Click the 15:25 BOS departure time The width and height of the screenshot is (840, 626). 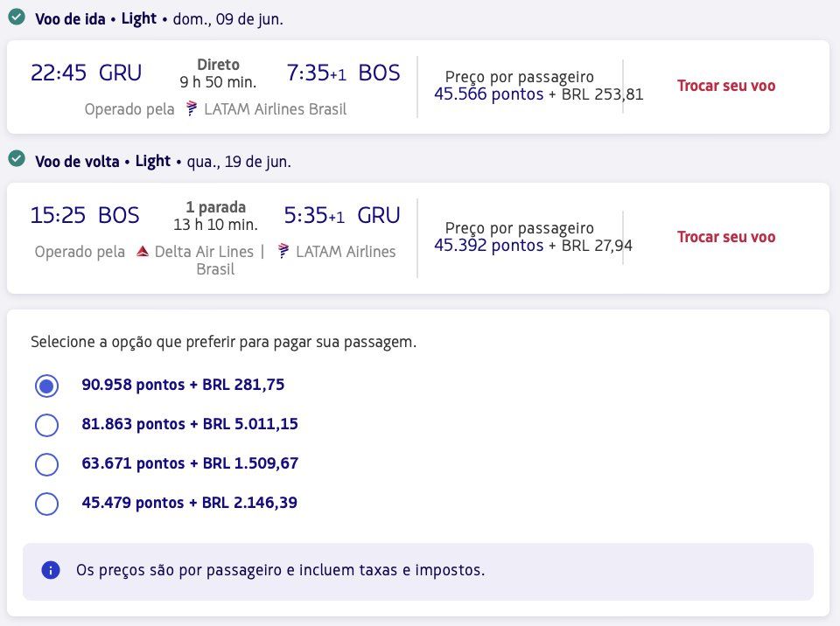click(x=85, y=215)
